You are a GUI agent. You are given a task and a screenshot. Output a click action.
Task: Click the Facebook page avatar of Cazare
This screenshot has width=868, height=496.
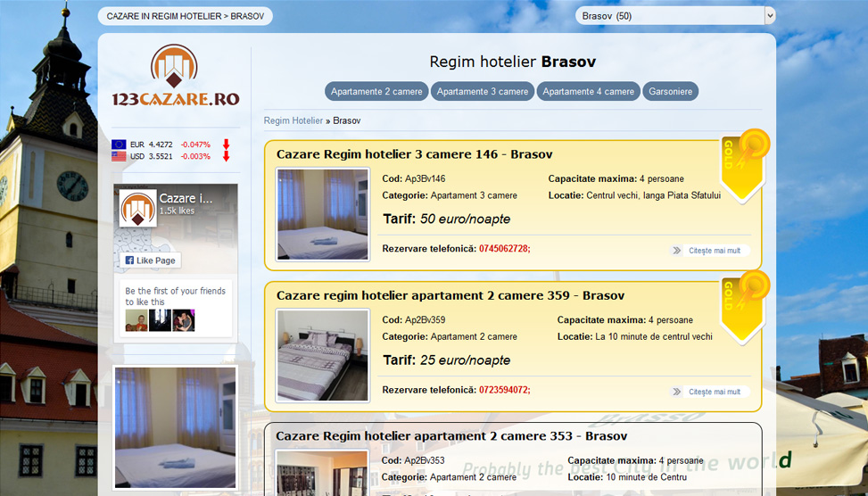tap(138, 209)
